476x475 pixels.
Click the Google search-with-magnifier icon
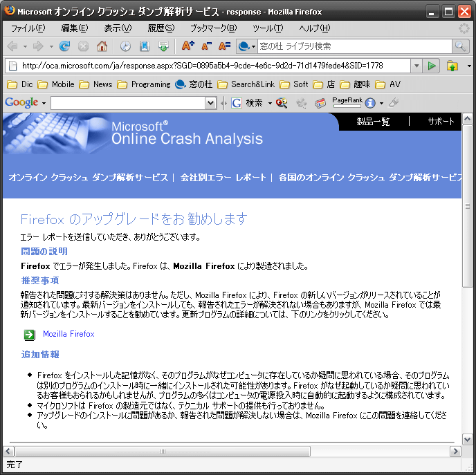pyautogui.click(x=282, y=103)
